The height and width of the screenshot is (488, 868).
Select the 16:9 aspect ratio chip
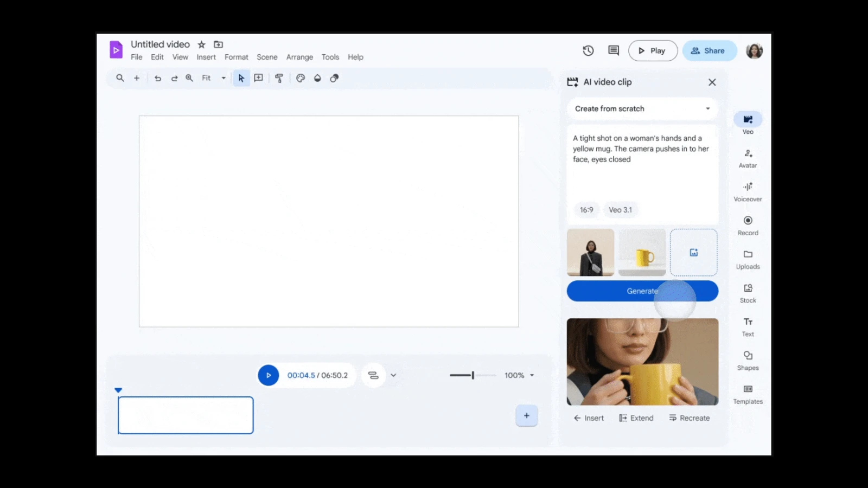pos(586,210)
